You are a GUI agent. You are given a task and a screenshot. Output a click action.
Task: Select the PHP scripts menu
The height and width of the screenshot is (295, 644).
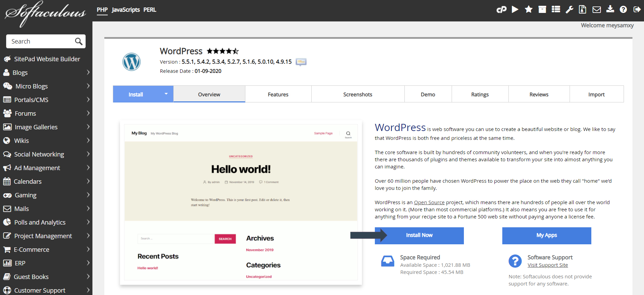[102, 10]
